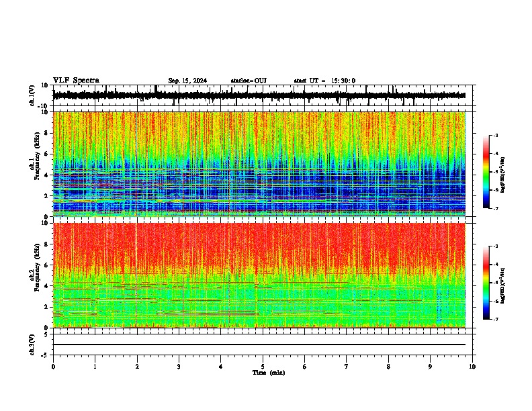Click the "station=OUJ" header text
Image resolution: width=532 pixels, height=411 pixels.
[249, 81]
